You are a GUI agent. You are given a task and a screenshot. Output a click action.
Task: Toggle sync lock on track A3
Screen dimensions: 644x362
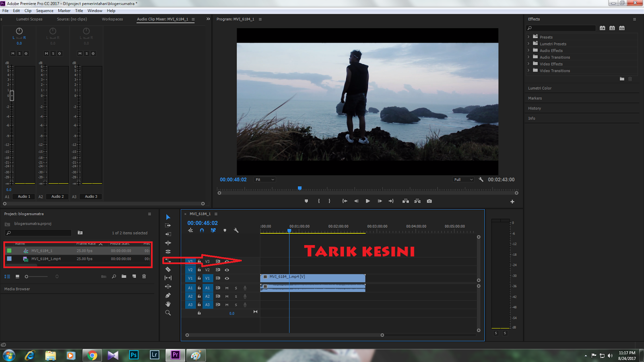[x=218, y=304]
